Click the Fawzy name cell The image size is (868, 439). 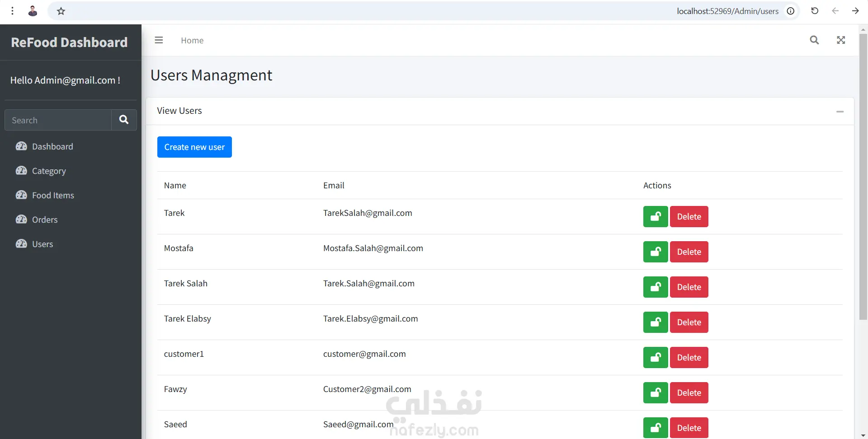tap(175, 389)
